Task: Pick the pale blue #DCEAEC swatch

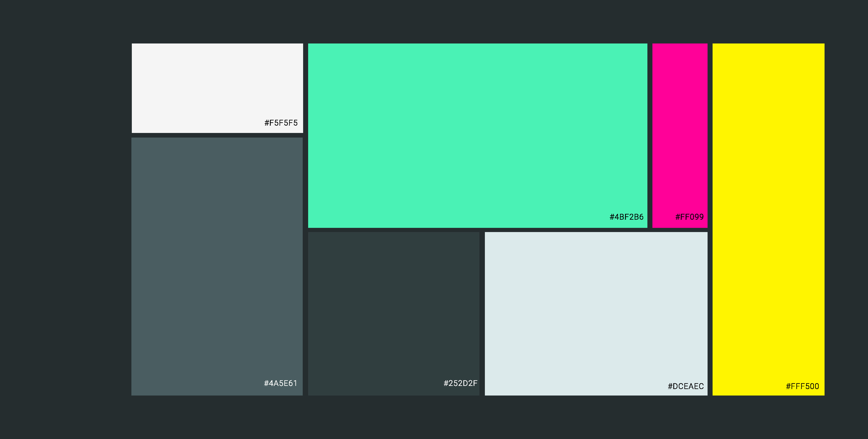Action: coord(596,314)
